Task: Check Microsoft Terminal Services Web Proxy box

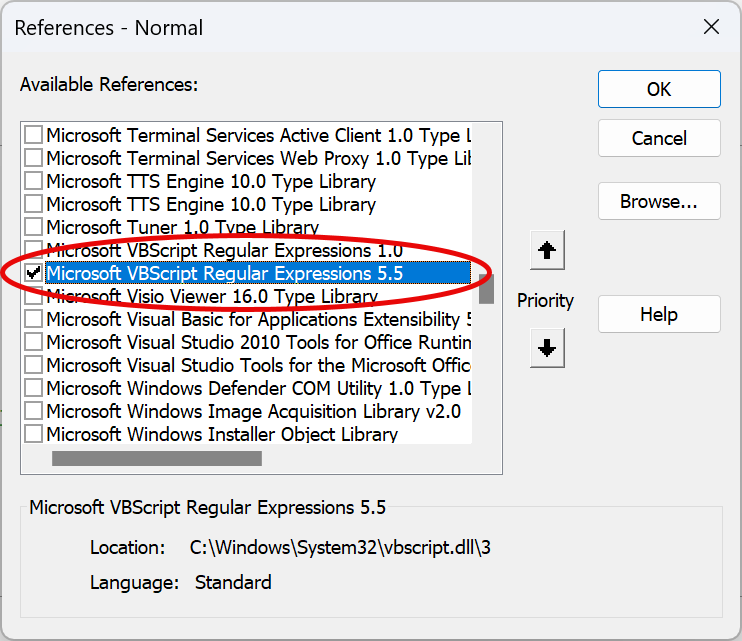Action: click(34, 158)
